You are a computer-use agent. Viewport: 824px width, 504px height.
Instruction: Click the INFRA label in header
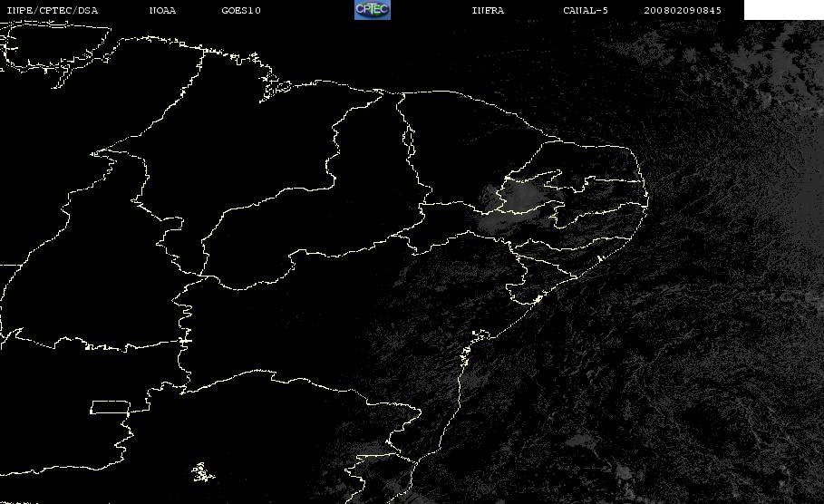(488, 10)
